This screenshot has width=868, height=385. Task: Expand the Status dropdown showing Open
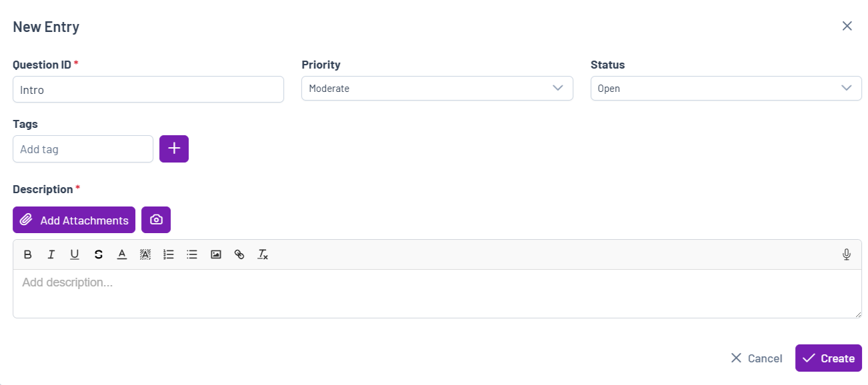coord(726,89)
